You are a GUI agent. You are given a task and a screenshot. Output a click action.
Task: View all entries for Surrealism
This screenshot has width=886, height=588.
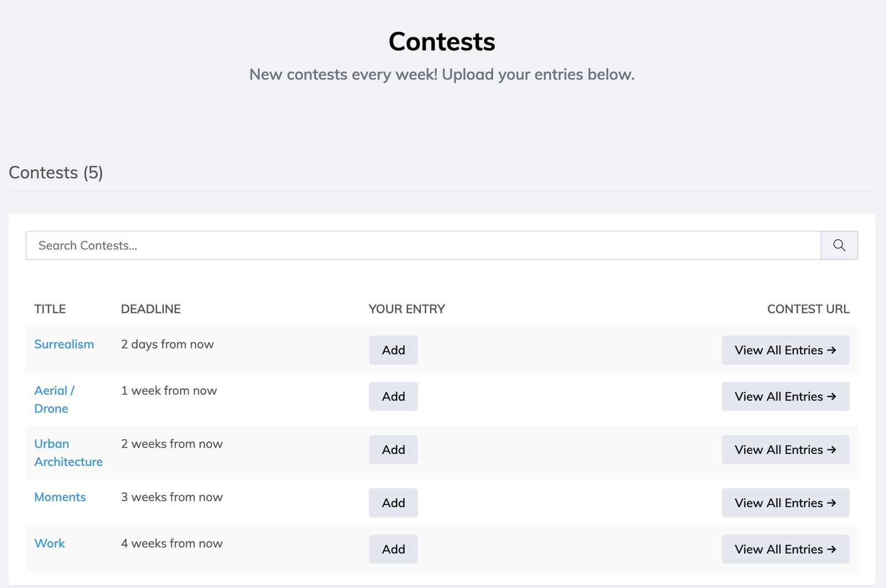pyautogui.click(x=785, y=350)
